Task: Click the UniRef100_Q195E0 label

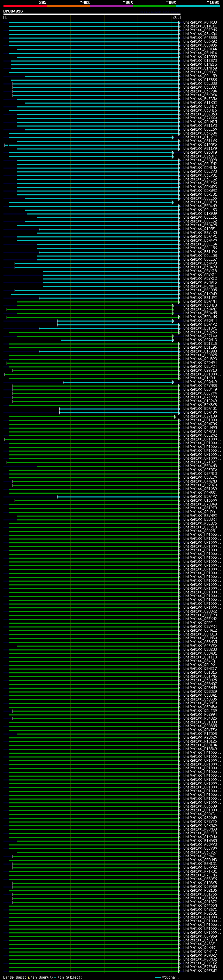Action: (x=200, y=145)
